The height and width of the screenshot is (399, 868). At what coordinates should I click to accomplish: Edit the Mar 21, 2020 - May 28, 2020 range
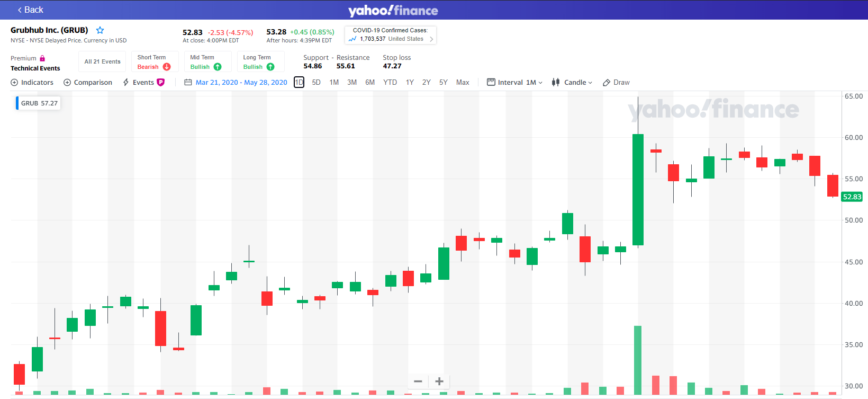(241, 82)
